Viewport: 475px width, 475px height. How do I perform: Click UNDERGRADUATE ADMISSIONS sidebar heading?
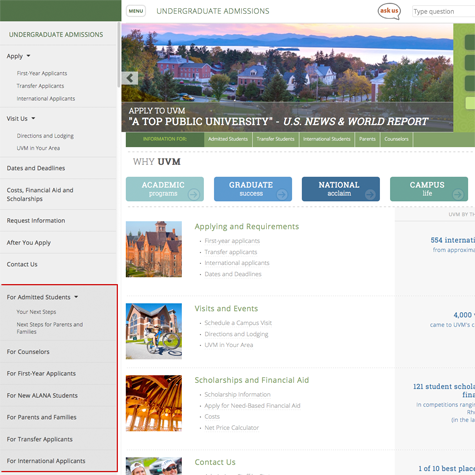(x=56, y=34)
